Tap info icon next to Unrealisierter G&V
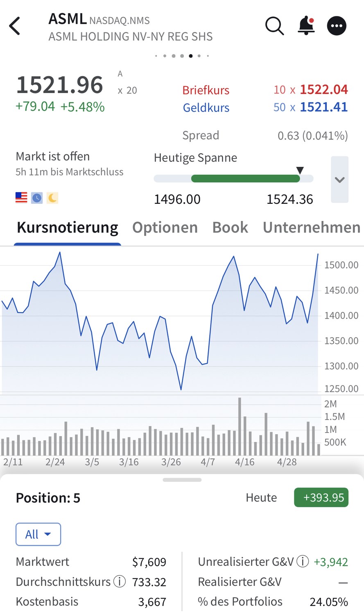This screenshot has width=364, height=615. click(303, 561)
